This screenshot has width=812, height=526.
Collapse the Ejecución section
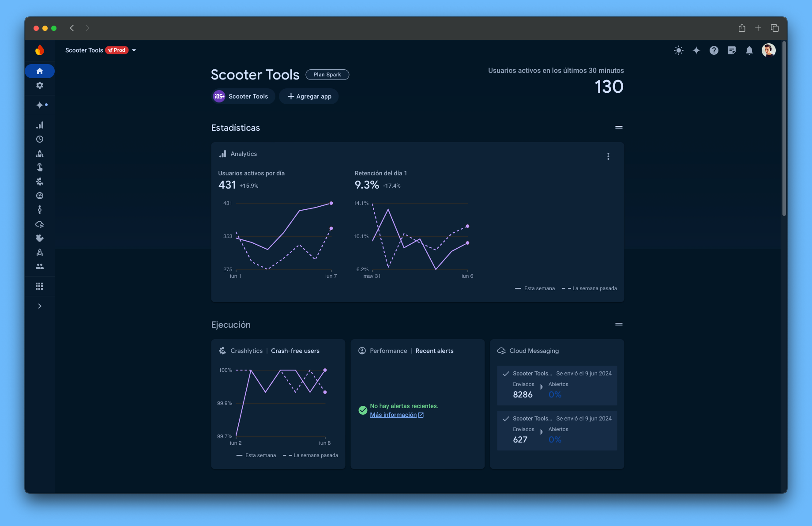(619, 324)
